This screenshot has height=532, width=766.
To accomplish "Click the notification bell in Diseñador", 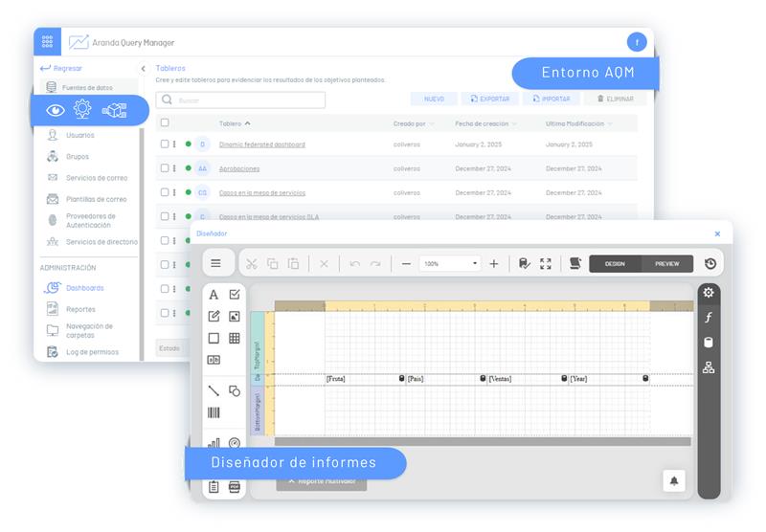I will coord(674,480).
